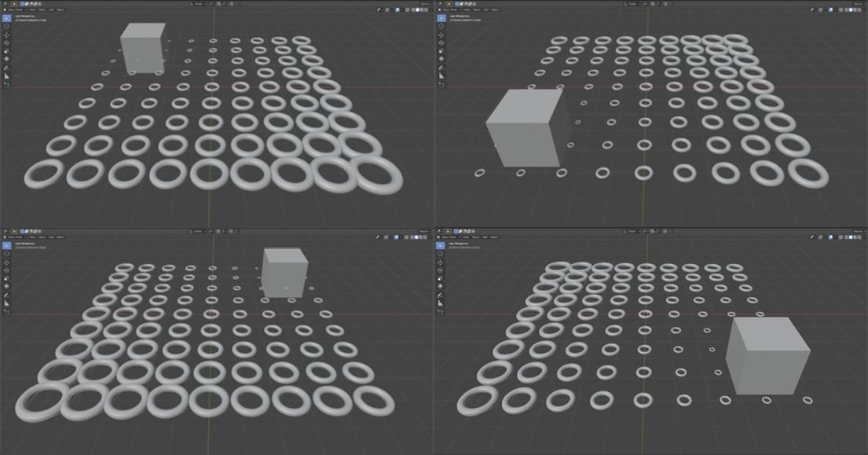Click the editor type button in bottom-left viewport
Screen dimensions: 868x455
coord(5,231)
